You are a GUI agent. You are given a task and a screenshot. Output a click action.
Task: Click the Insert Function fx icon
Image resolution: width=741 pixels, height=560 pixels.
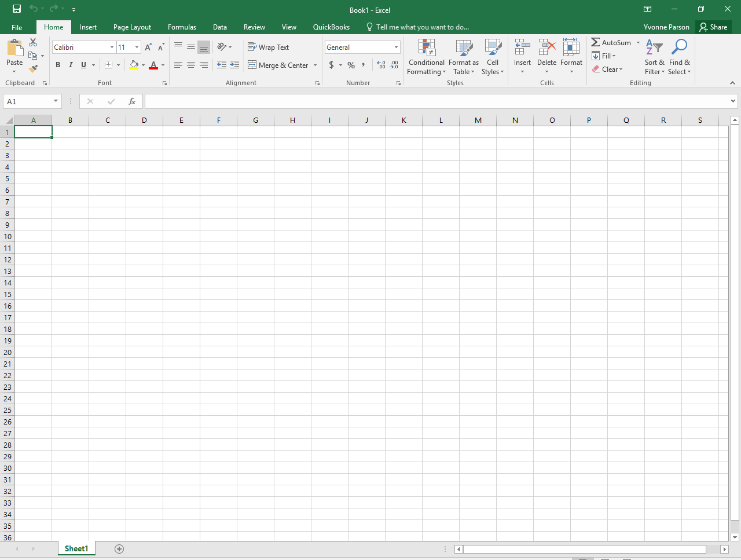[x=132, y=101]
